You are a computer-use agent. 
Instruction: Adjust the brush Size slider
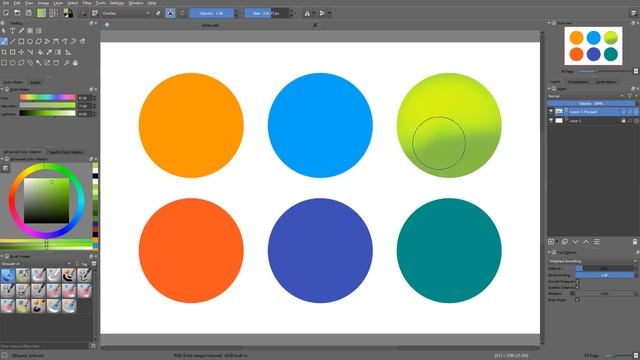click(267, 13)
